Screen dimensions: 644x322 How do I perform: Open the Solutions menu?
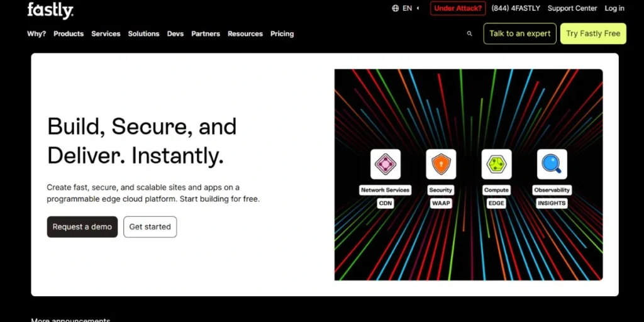point(143,34)
